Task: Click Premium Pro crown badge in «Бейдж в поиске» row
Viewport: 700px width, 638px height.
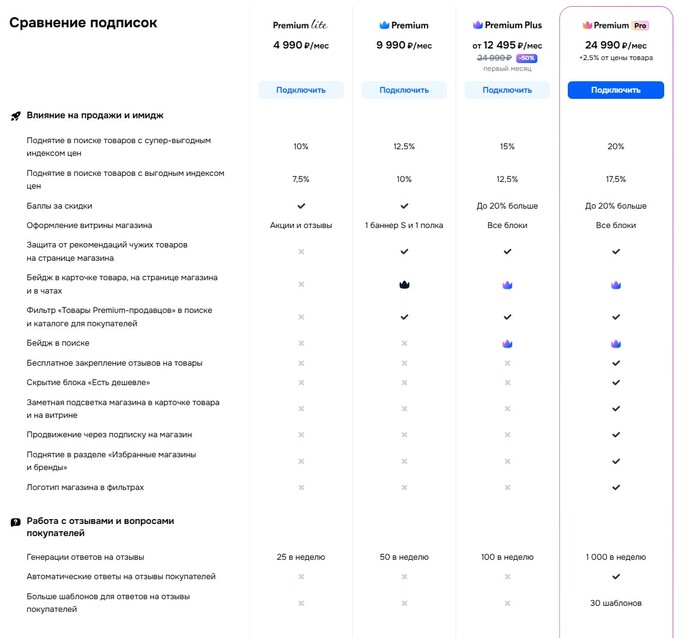Action: tap(616, 343)
